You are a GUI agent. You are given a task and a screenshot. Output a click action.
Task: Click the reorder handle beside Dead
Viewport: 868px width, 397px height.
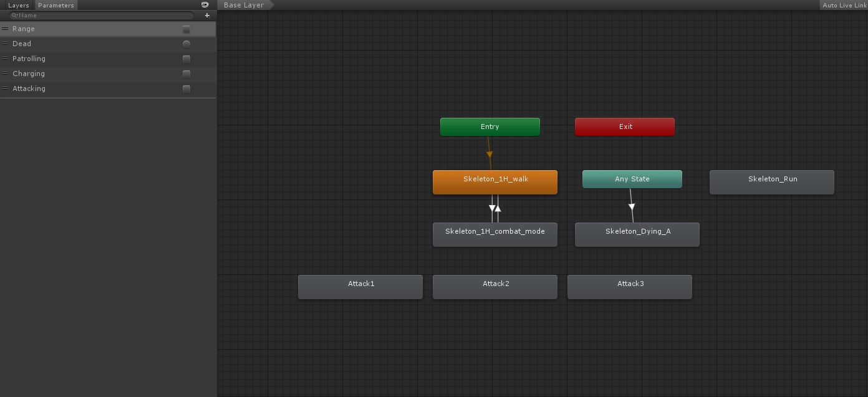4,44
